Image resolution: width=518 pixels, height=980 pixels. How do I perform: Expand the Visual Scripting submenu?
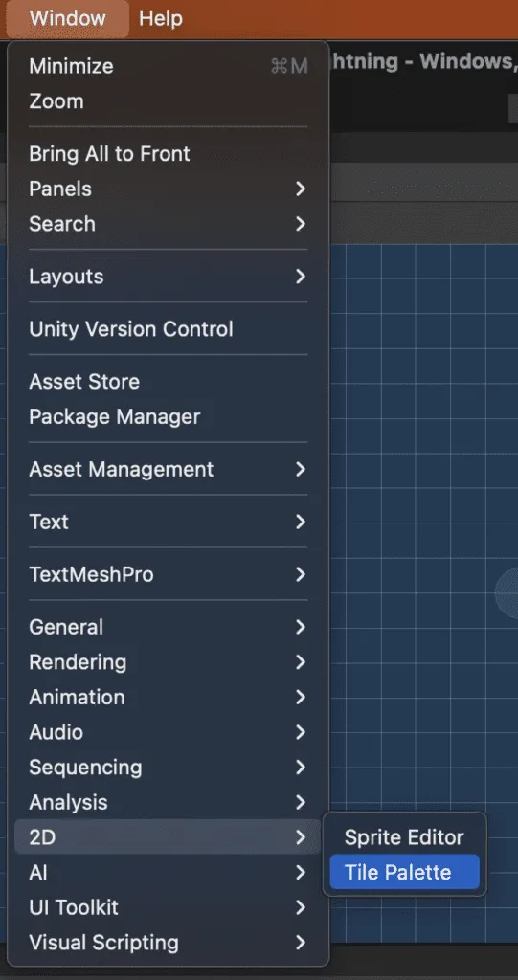tap(168, 942)
